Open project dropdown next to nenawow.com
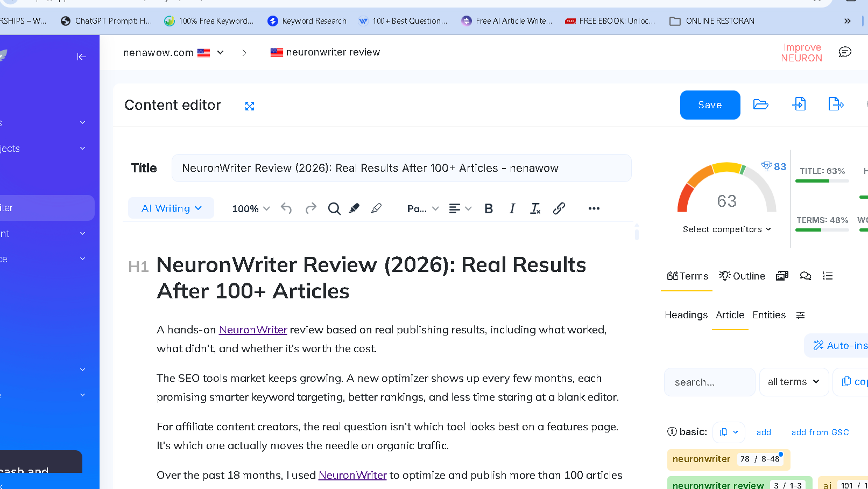Screen dimensions: 868x489 click(x=220, y=52)
